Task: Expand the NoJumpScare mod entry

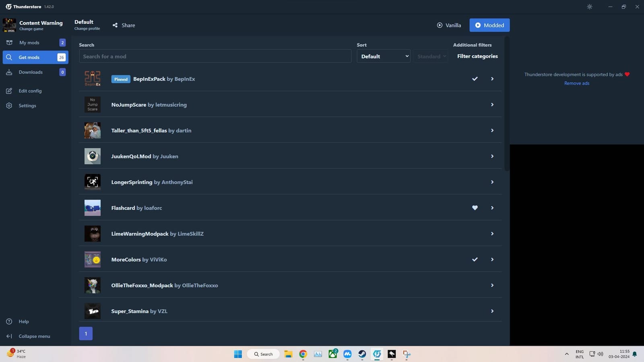Action: pos(492,105)
